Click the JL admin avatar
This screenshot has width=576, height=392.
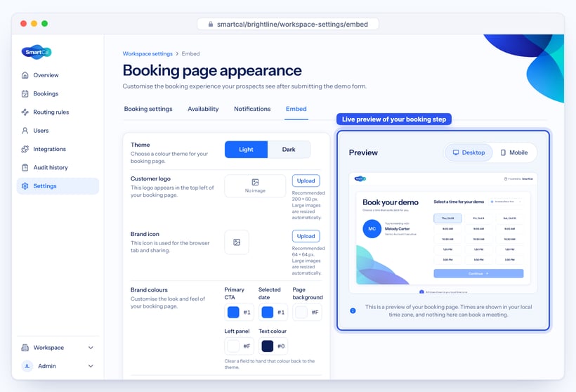coord(27,366)
